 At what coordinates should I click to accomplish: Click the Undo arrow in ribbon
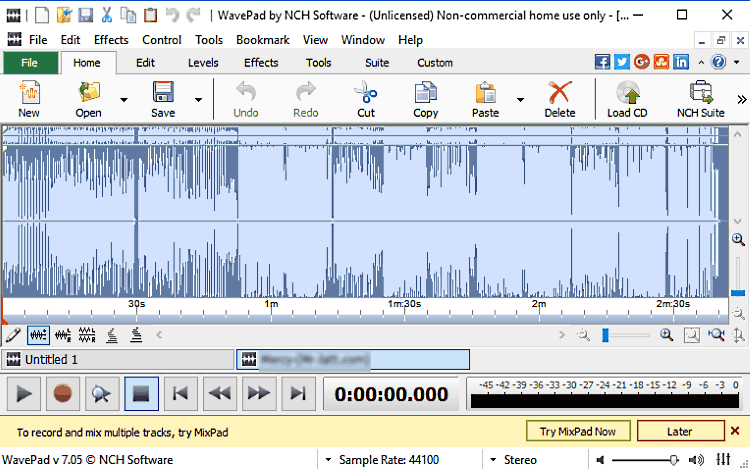246,91
